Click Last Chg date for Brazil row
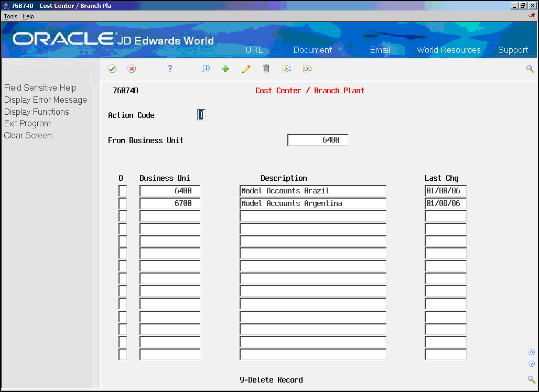Image resolution: width=539 pixels, height=392 pixels. tap(446, 191)
